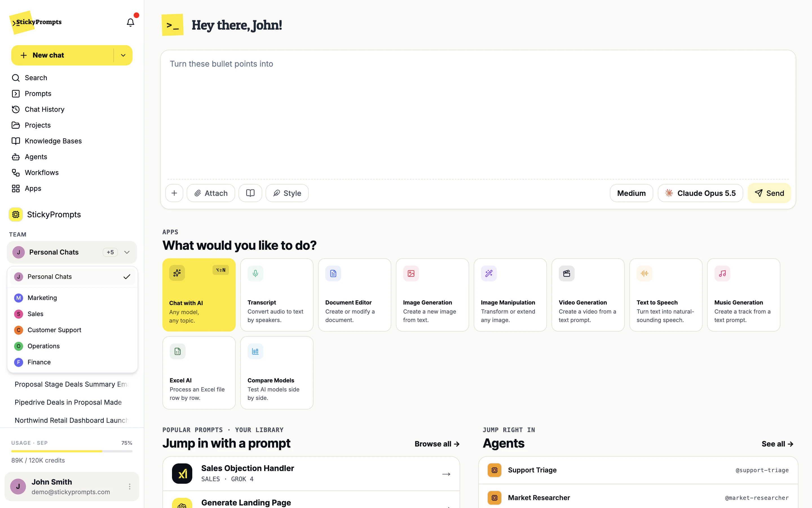This screenshot has height=508, width=812.
Task: Click the Image Generation picture icon
Action: pyautogui.click(x=411, y=273)
